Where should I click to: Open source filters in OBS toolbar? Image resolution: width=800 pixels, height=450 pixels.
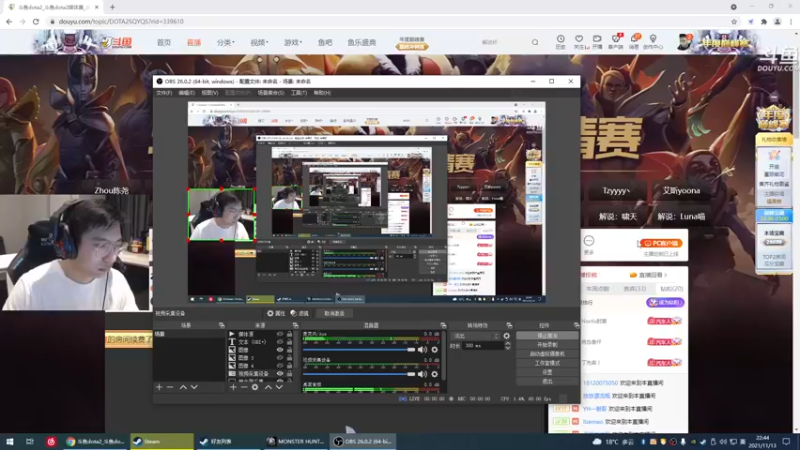pyautogui.click(x=299, y=313)
